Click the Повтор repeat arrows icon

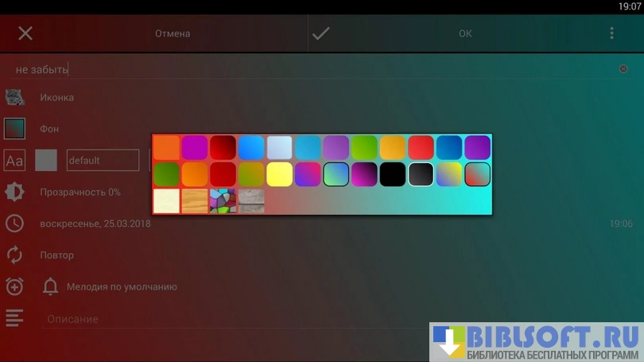click(x=15, y=255)
